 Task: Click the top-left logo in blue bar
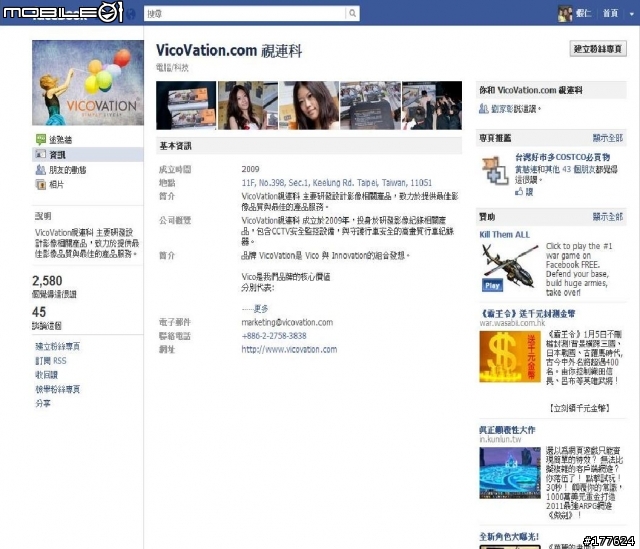(62, 13)
